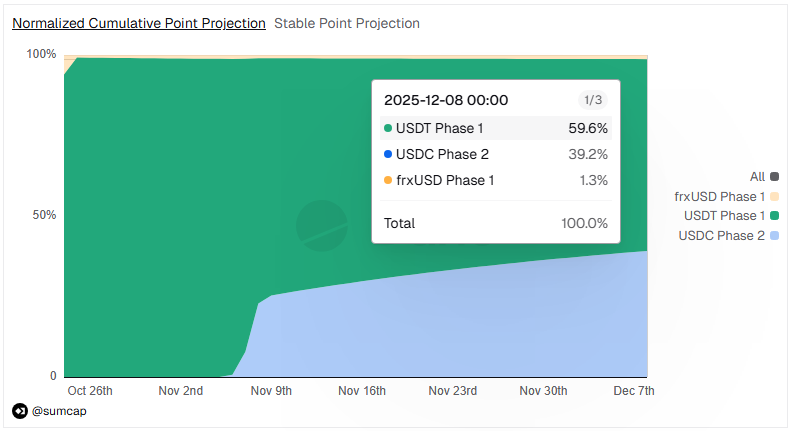Toggle the USDT Phase 1 legend label
The height and width of the screenshot is (431, 792).
tap(724, 216)
